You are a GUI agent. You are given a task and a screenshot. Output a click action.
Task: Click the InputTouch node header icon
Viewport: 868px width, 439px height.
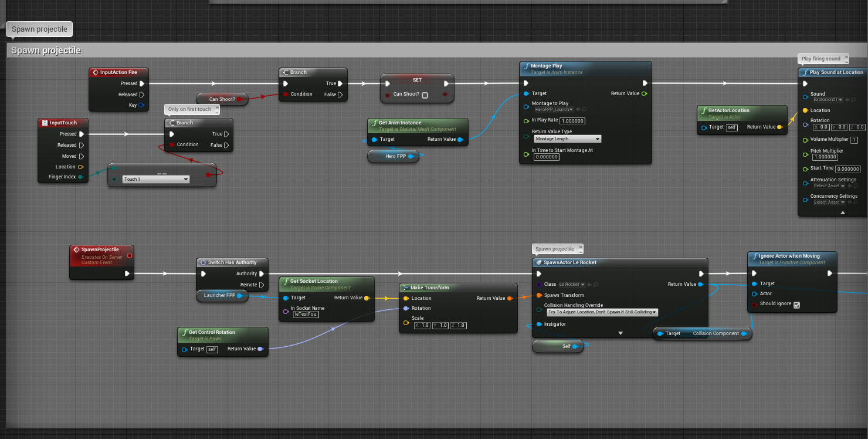point(45,123)
